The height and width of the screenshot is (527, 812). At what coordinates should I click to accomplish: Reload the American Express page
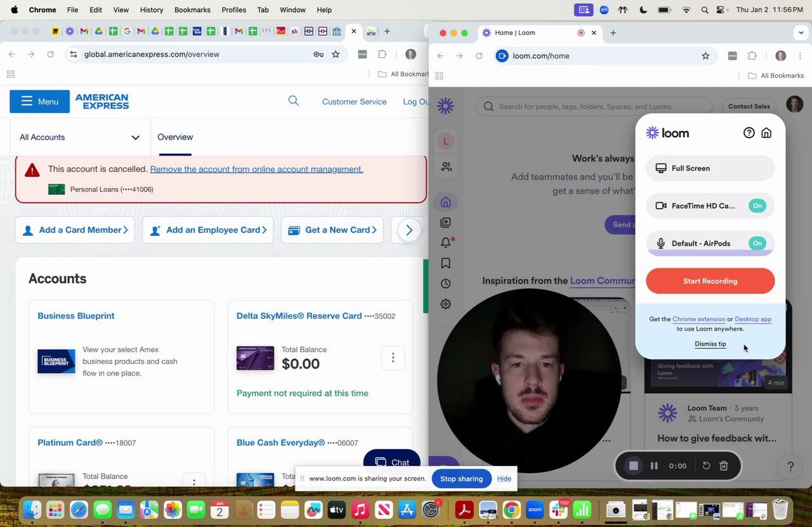pos(50,55)
